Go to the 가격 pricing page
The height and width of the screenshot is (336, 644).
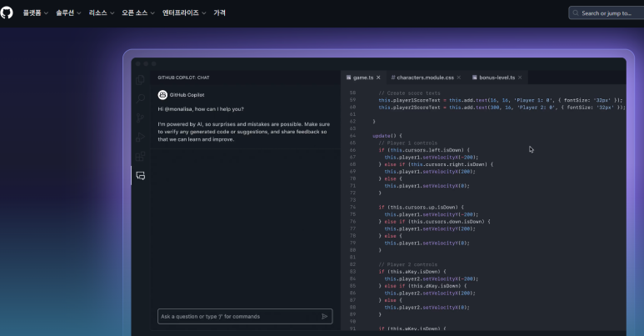click(219, 13)
